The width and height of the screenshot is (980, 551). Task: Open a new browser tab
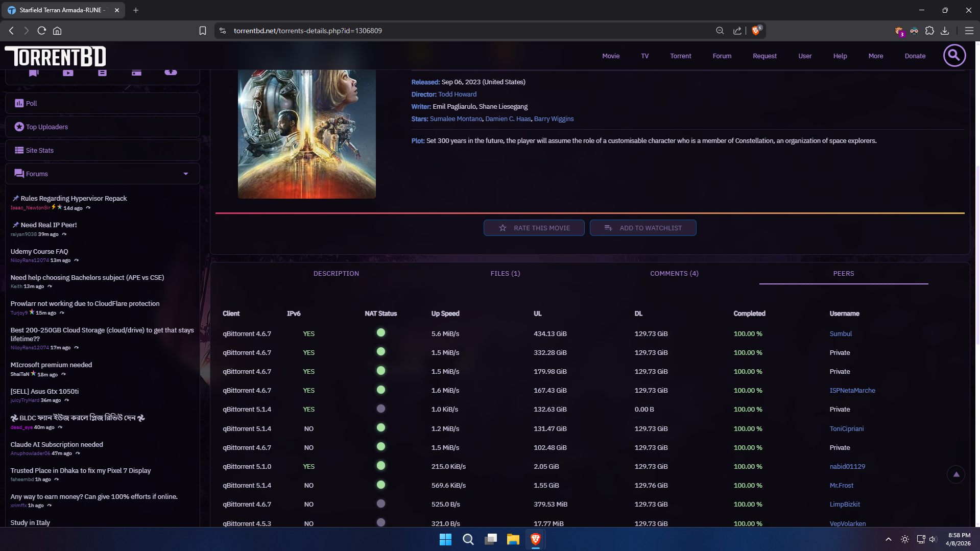pyautogui.click(x=136, y=10)
